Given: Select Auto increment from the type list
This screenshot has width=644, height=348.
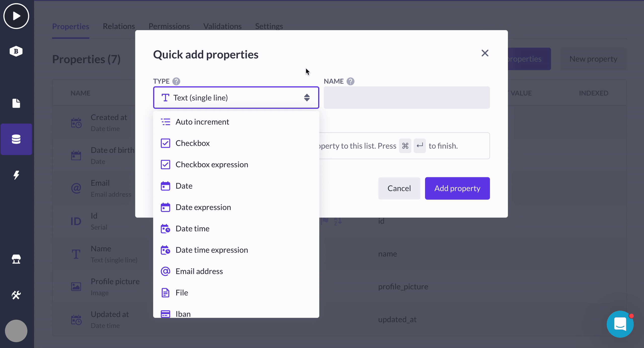Looking at the screenshot, I should (x=236, y=122).
